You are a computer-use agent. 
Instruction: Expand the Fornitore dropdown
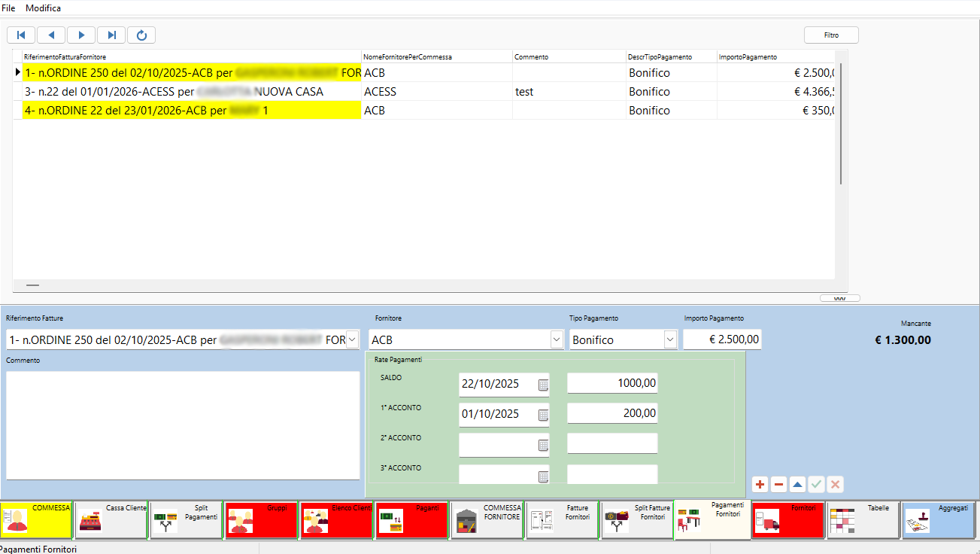pos(556,339)
